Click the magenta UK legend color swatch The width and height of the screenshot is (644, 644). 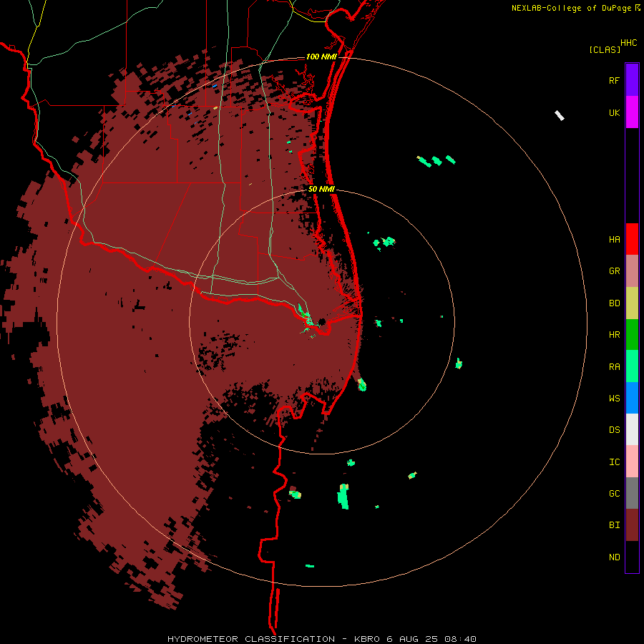coord(632,112)
